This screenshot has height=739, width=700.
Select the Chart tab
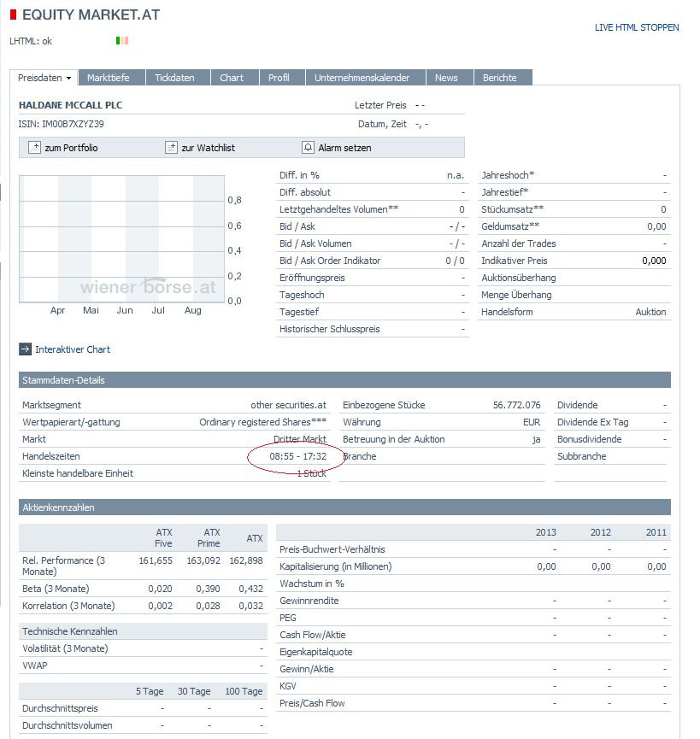coord(233,77)
